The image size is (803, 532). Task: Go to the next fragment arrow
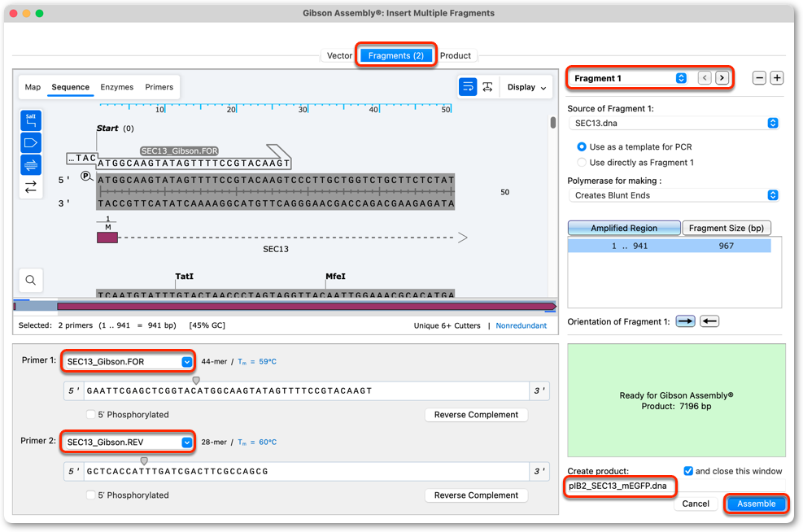pyautogui.click(x=722, y=78)
